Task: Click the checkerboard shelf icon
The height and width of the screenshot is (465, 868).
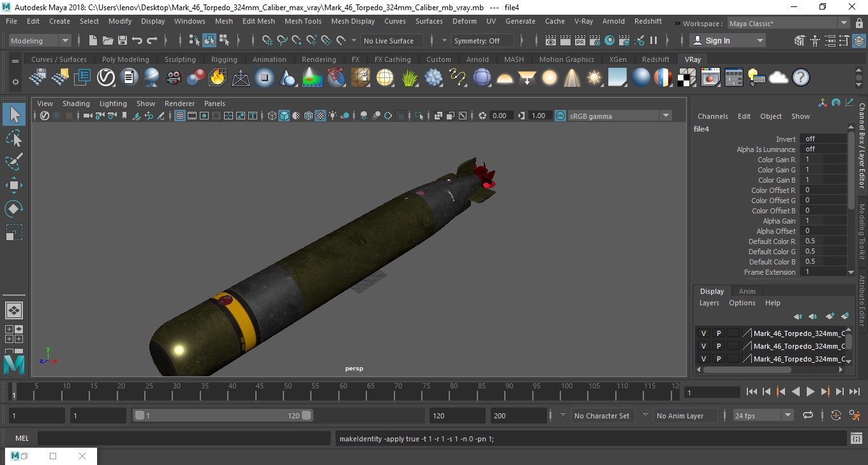Action: (x=687, y=78)
